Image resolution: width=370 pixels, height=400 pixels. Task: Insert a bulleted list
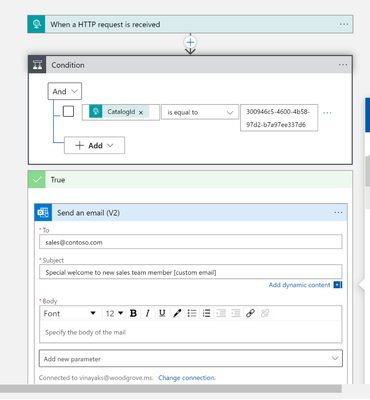click(192, 313)
